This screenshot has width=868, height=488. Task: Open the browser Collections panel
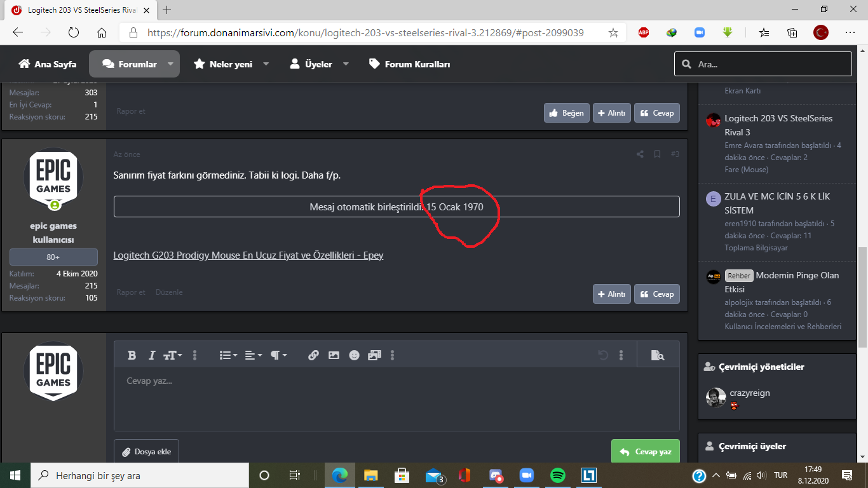(792, 32)
